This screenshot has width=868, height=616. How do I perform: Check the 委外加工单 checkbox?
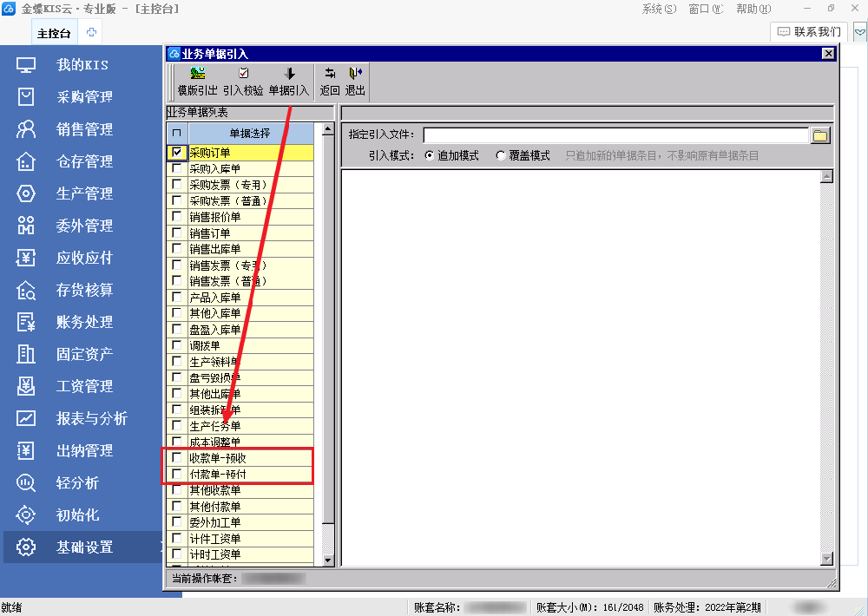176,522
